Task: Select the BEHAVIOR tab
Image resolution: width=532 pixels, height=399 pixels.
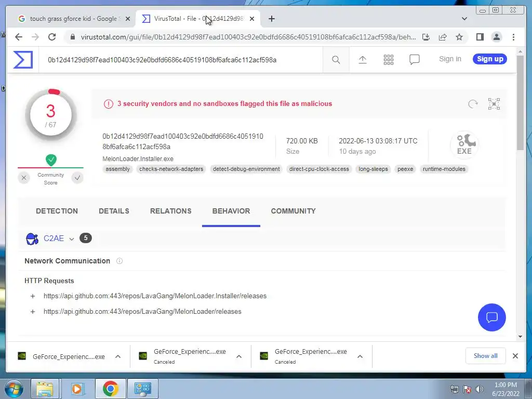Action: click(x=231, y=211)
